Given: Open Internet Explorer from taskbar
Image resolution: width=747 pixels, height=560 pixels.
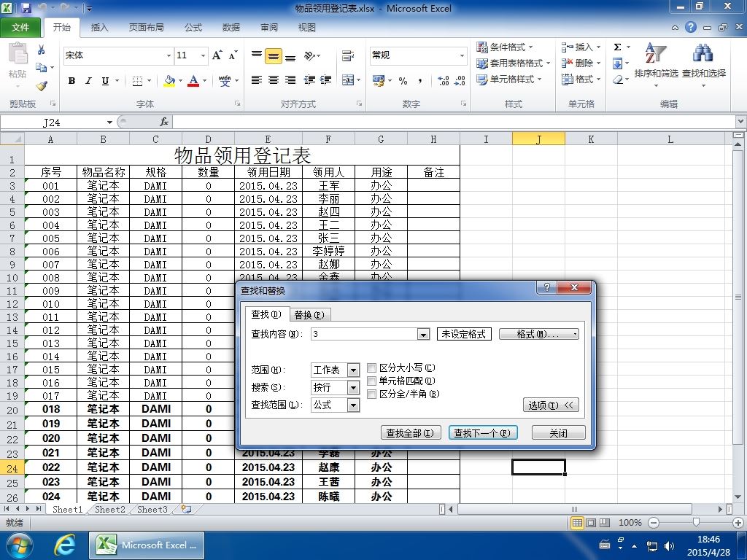Looking at the screenshot, I should pos(65,545).
